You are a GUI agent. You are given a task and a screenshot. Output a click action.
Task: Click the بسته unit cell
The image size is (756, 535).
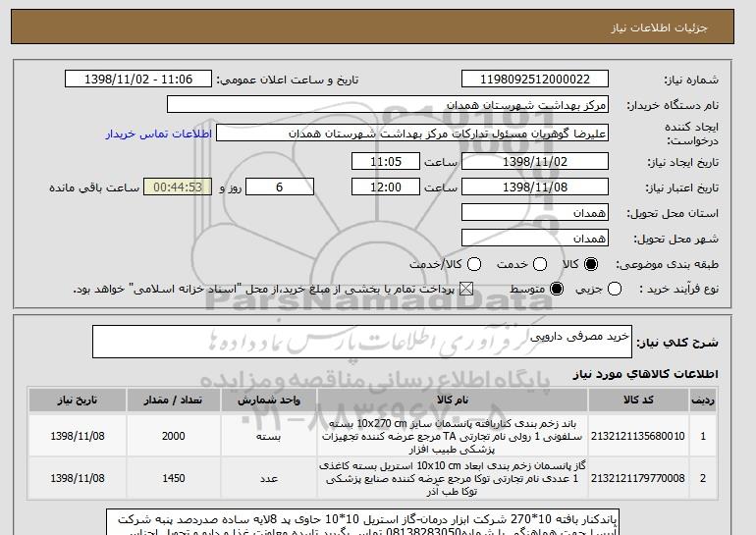click(269, 436)
